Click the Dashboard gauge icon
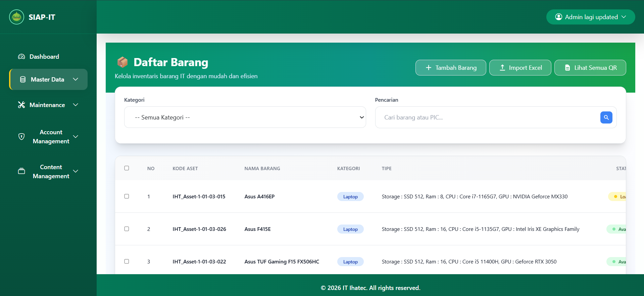The height and width of the screenshot is (296, 644). coord(21,56)
